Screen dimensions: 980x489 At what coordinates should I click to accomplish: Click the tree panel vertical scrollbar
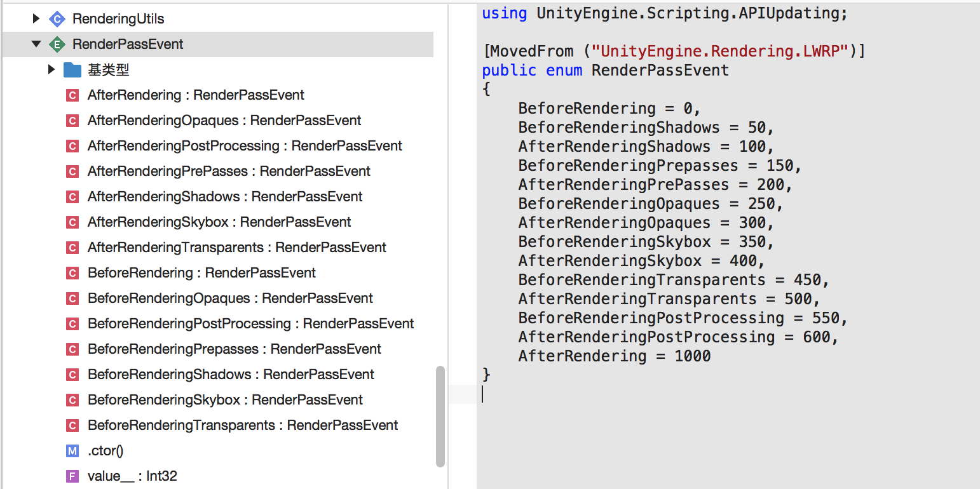click(440, 416)
